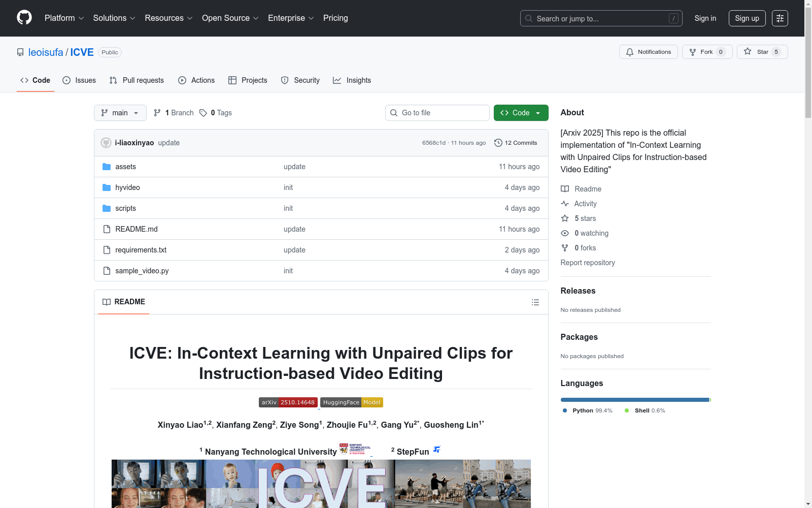The width and height of the screenshot is (812, 508).
Task: Switch to the Actions tab
Action: (196, 80)
